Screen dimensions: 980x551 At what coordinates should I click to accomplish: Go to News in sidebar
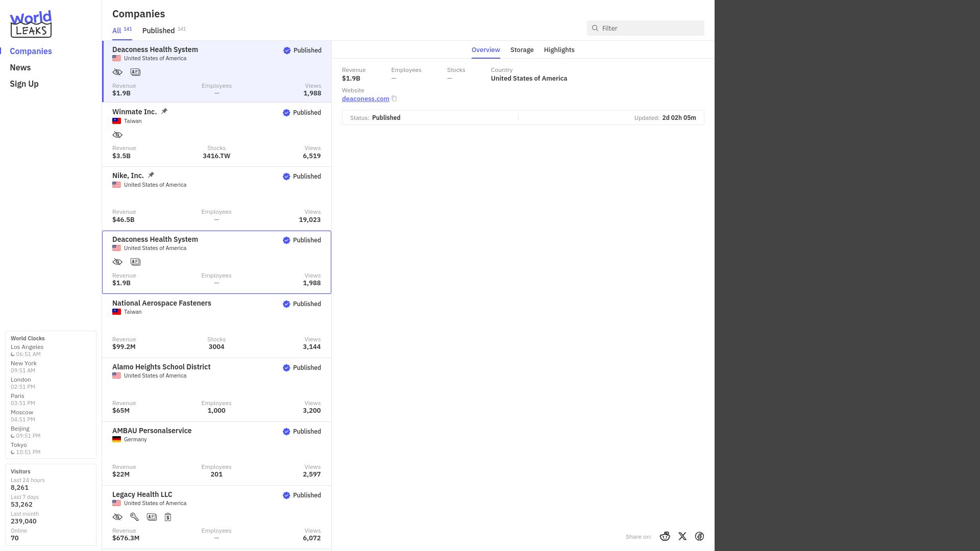pos(20,67)
